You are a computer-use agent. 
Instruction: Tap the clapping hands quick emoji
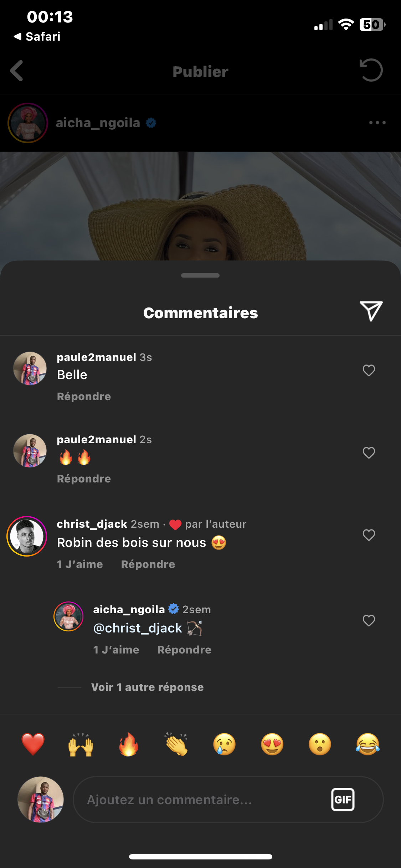(x=176, y=744)
